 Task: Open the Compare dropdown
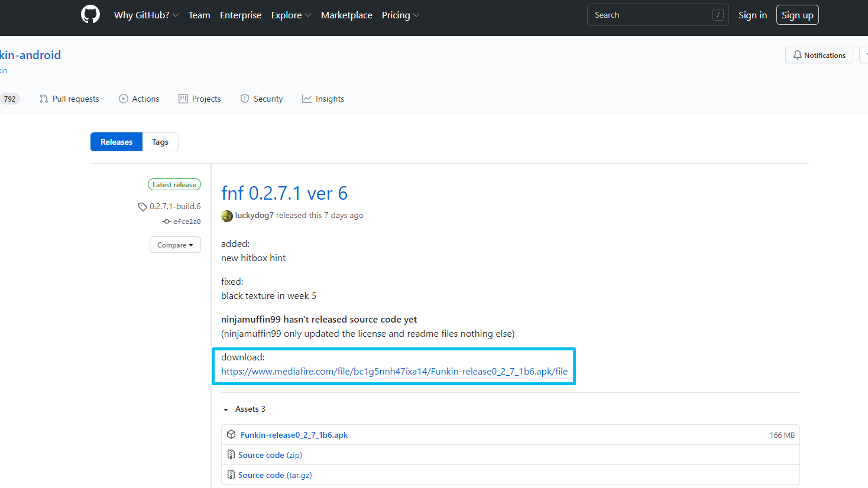[x=175, y=245]
